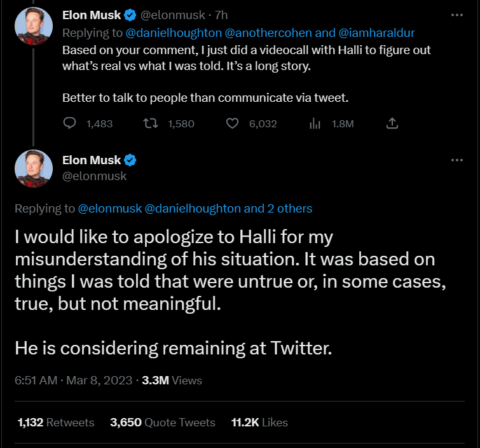Open view analytics bar chart icon
The height and width of the screenshot is (448, 480).
click(x=314, y=123)
